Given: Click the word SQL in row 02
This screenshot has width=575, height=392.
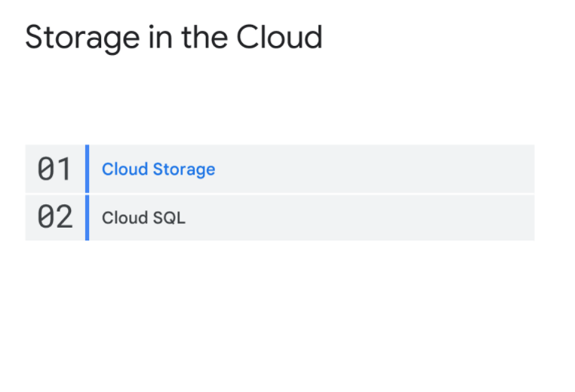Looking at the screenshot, I should pyautogui.click(x=169, y=218).
